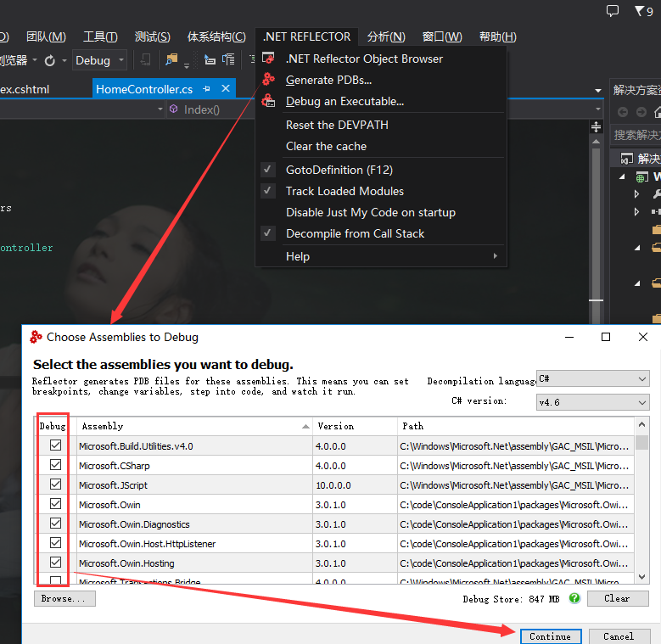Uncheck Debug checkbox for Microsoft.Owin row
The image size is (661, 644).
(55, 504)
